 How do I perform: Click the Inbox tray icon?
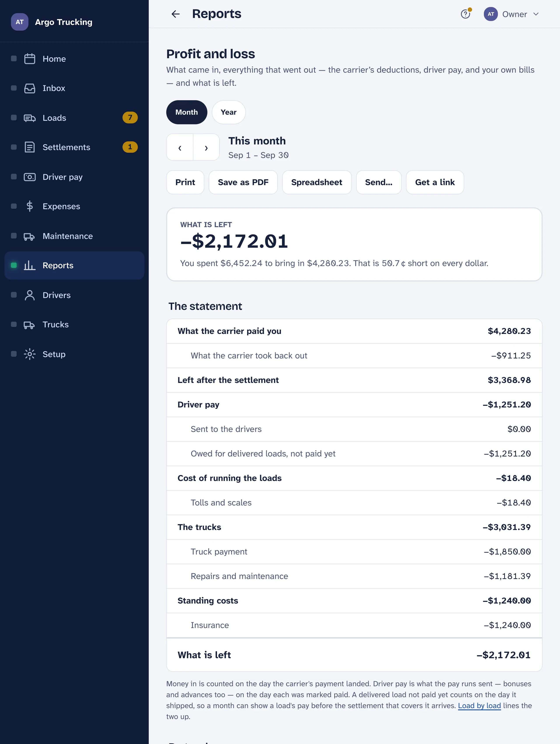[x=30, y=88]
